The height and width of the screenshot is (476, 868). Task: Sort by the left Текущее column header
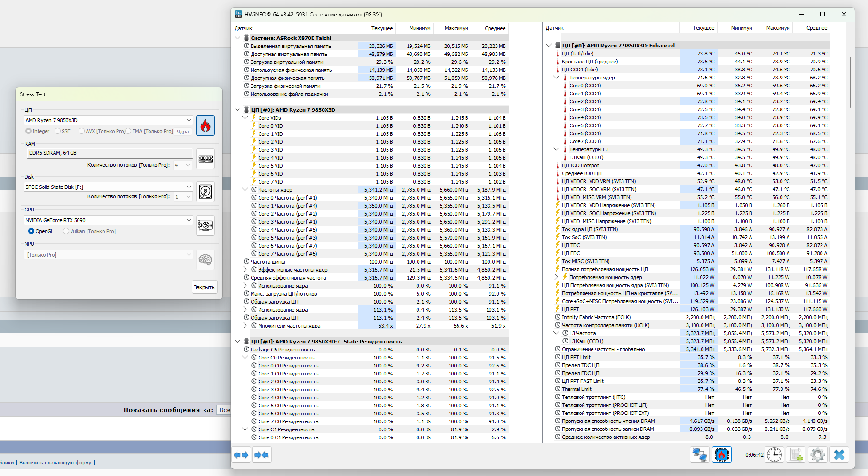(x=377, y=28)
